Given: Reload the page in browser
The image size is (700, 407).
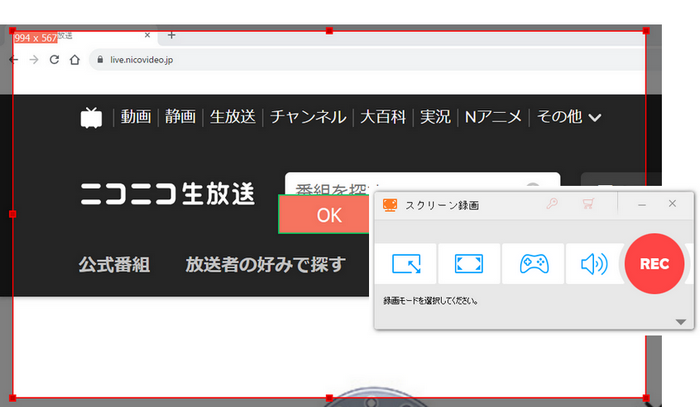Looking at the screenshot, I should 54,59.
